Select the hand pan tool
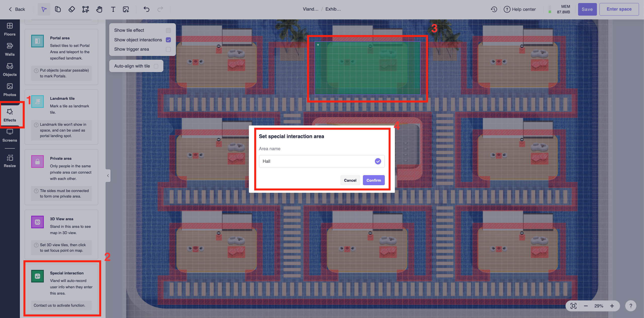The width and height of the screenshot is (644, 318). tap(99, 9)
